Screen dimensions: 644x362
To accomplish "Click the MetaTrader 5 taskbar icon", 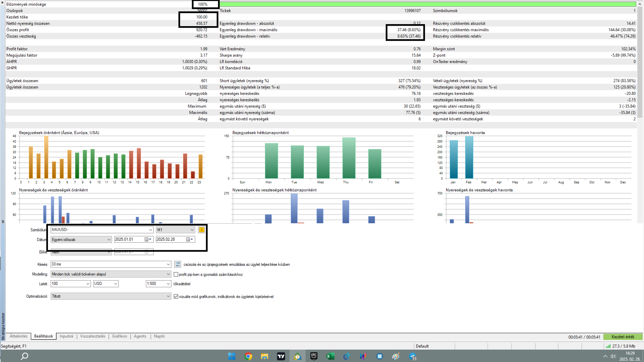I will pyautogui.click(x=297, y=356).
